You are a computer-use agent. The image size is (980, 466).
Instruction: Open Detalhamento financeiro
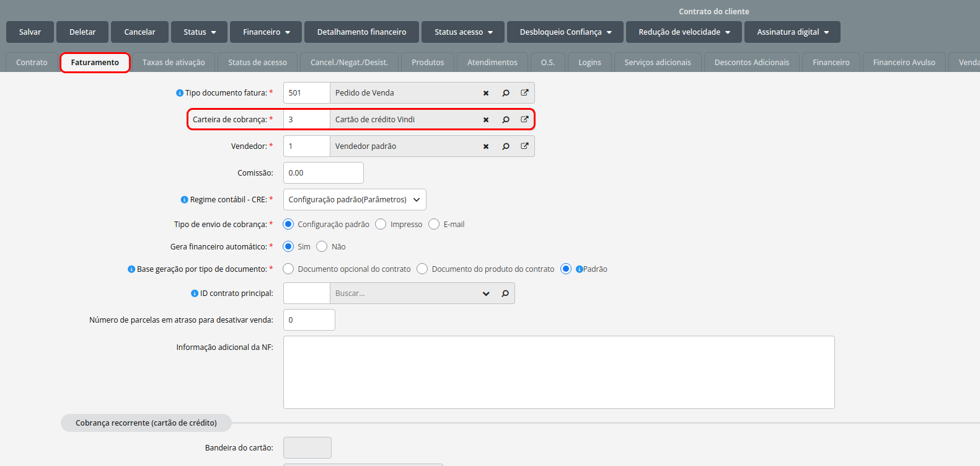[x=361, y=32]
